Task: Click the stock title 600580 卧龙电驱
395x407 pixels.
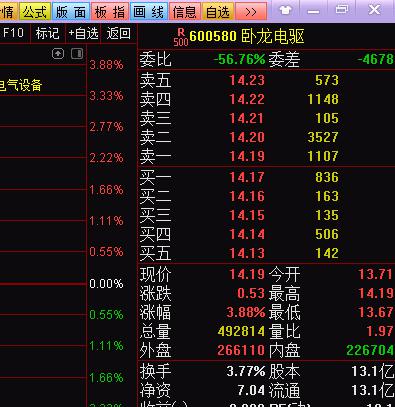Action: click(247, 36)
